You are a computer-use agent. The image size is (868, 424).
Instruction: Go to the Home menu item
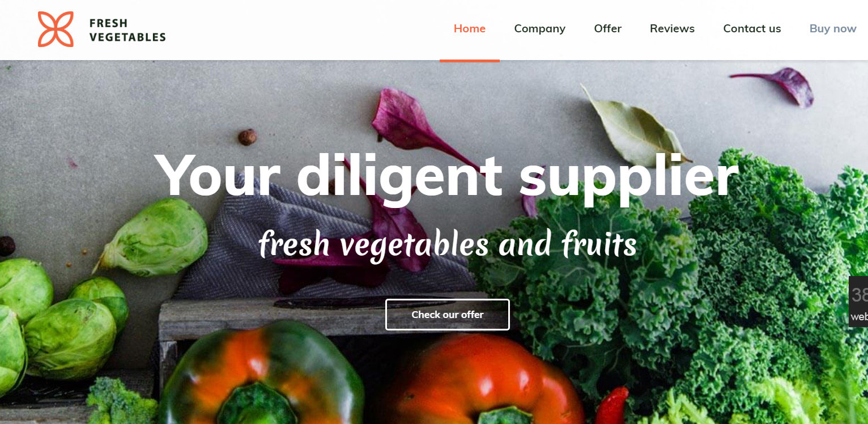pyautogui.click(x=470, y=28)
